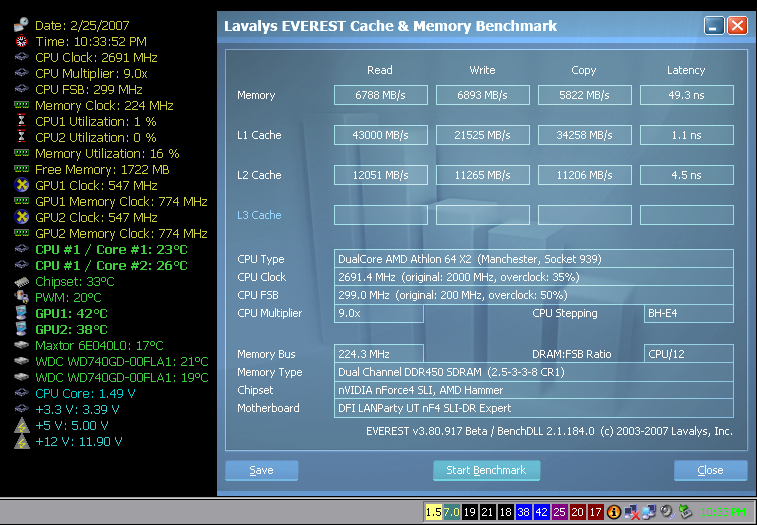
Task: Click the Core #2 temperature icon
Action: click(x=21, y=265)
